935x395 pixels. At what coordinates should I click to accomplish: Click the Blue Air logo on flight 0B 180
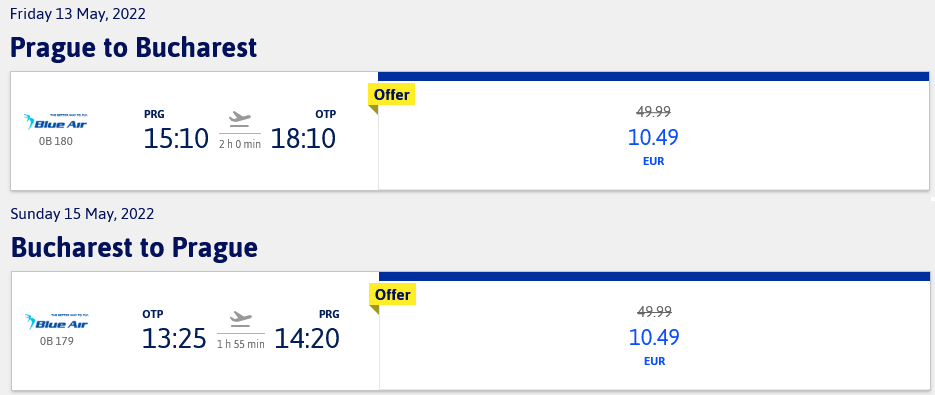(x=55, y=122)
